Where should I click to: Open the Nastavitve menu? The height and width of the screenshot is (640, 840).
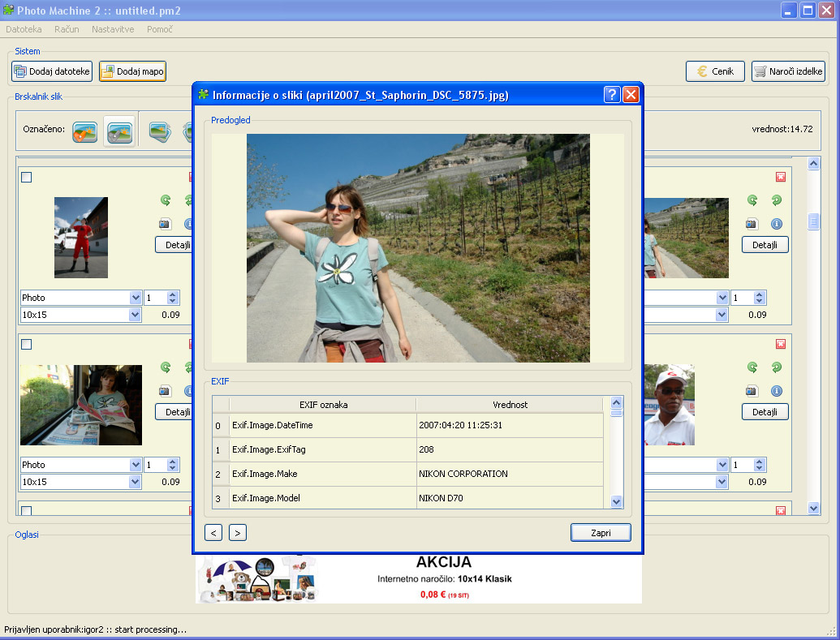click(x=113, y=29)
